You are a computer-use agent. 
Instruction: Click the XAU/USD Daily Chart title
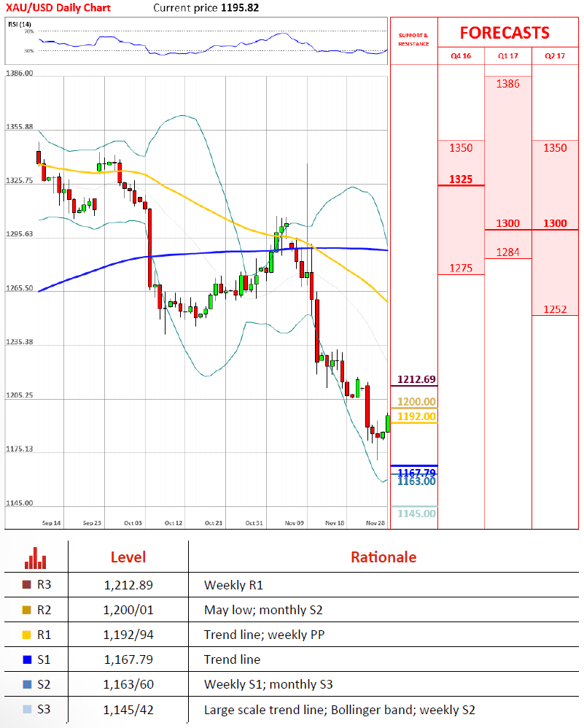[x=58, y=8]
